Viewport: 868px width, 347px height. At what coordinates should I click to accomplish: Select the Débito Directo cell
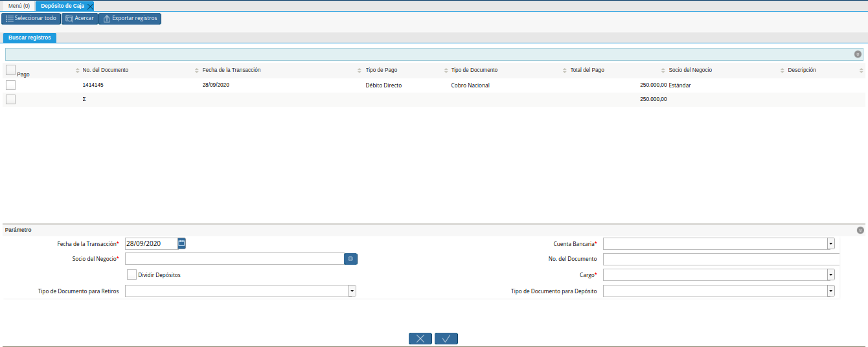(384, 85)
